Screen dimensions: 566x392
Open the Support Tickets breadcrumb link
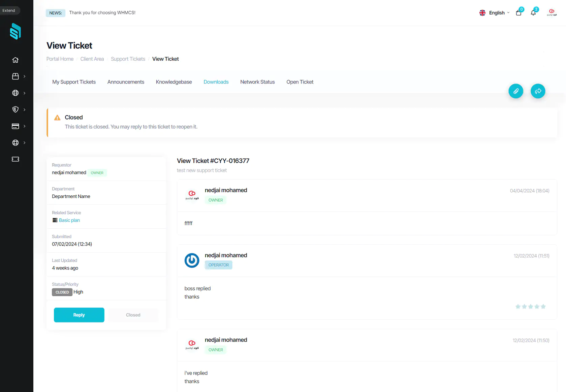pyautogui.click(x=128, y=59)
